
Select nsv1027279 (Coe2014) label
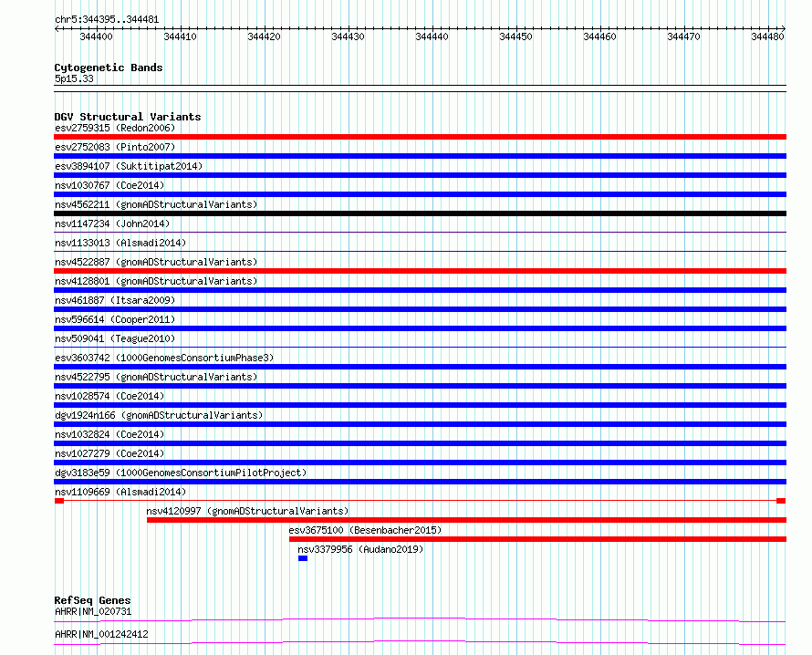109,453
